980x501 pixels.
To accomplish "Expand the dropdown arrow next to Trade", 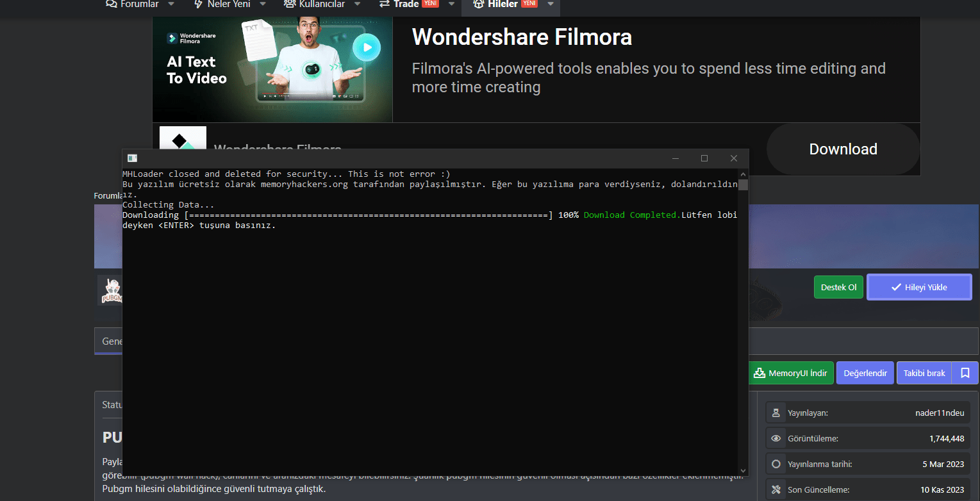I will click(x=452, y=4).
